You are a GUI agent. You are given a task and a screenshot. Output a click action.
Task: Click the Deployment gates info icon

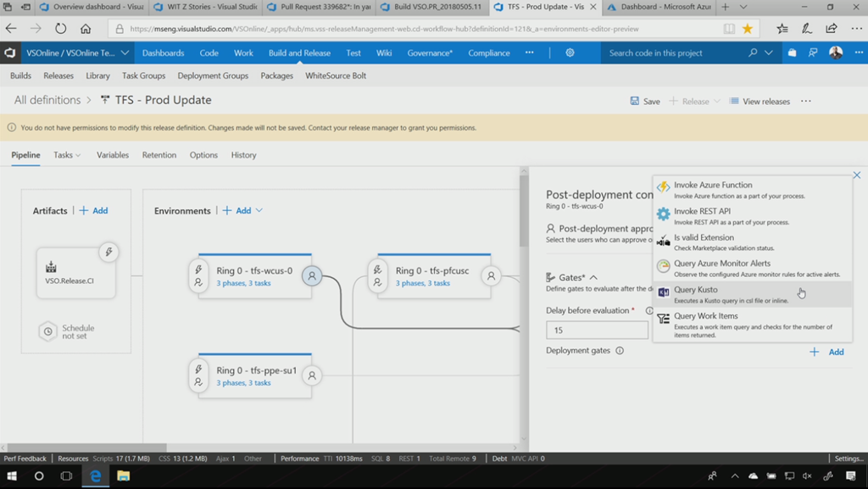pyautogui.click(x=620, y=351)
